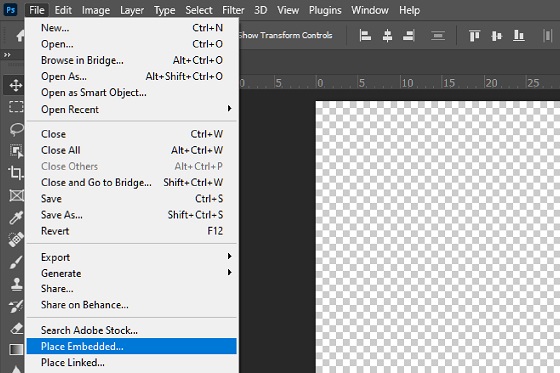Open the Edit menu
The height and width of the screenshot is (373, 560).
tap(63, 10)
